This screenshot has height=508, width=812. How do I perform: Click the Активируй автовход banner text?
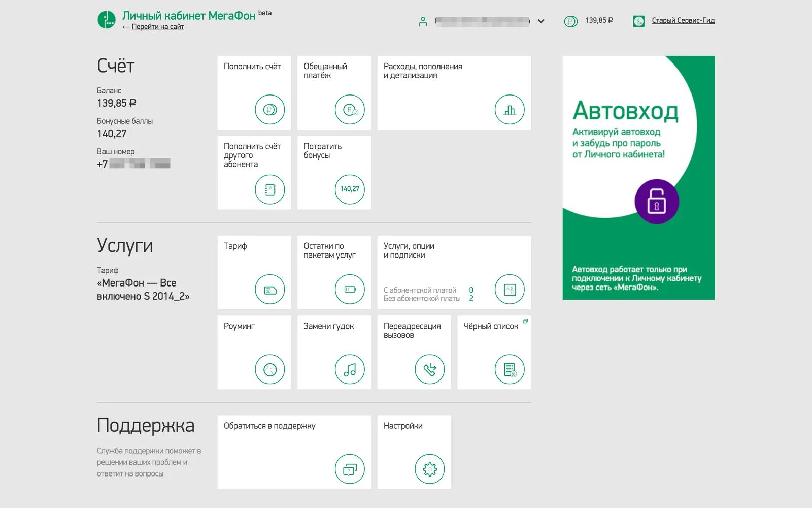(x=619, y=143)
